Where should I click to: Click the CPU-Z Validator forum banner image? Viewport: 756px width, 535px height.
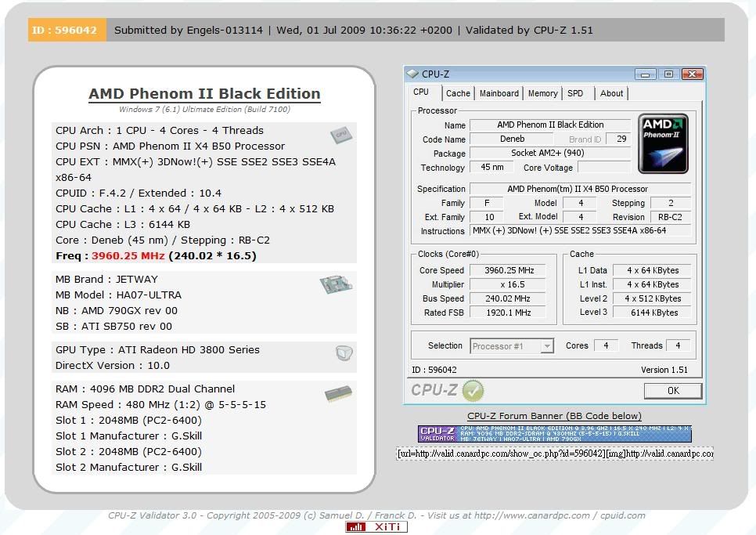point(554,434)
